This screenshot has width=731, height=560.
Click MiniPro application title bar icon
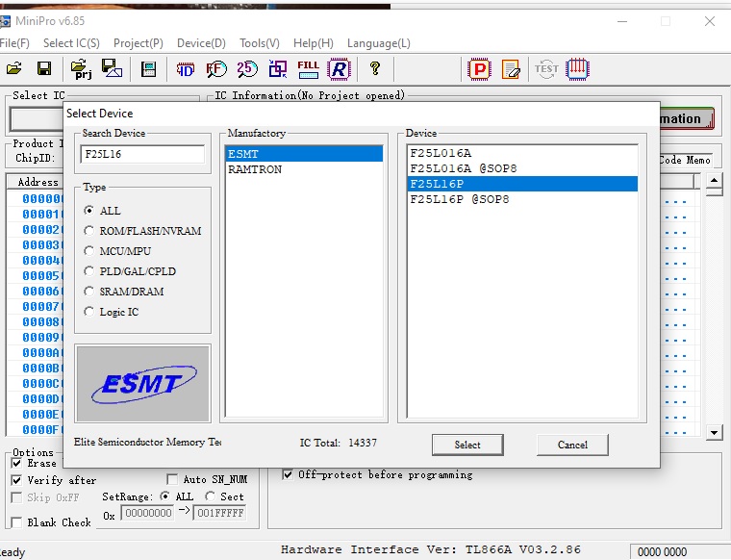pyautogui.click(x=5, y=21)
